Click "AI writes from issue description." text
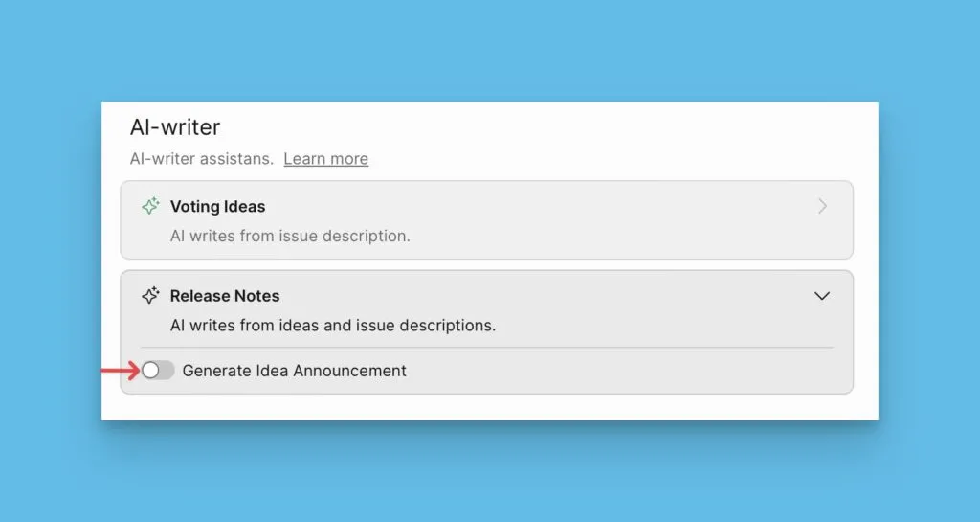 click(290, 235)
